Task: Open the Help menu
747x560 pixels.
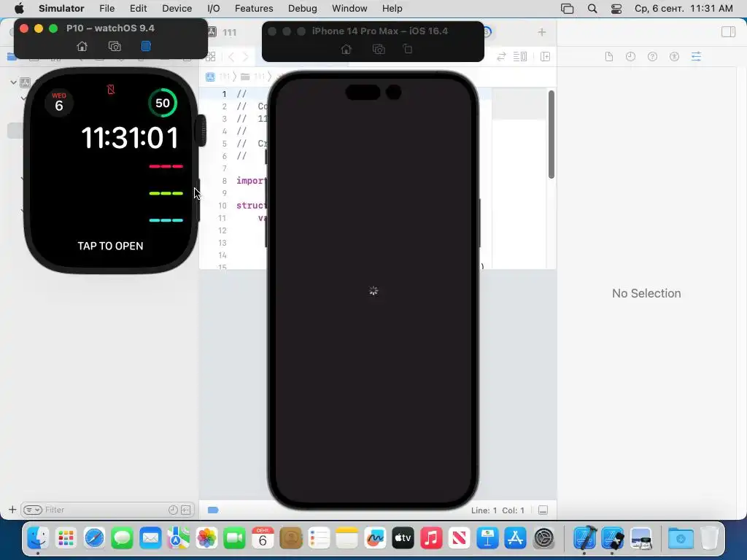Action: (392, 9)
